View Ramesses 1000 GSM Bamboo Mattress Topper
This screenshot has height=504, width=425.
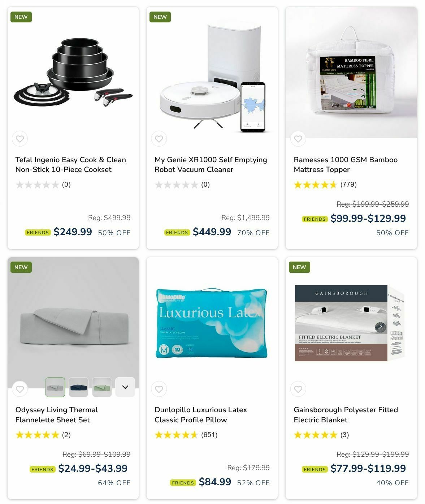[346, 164]
